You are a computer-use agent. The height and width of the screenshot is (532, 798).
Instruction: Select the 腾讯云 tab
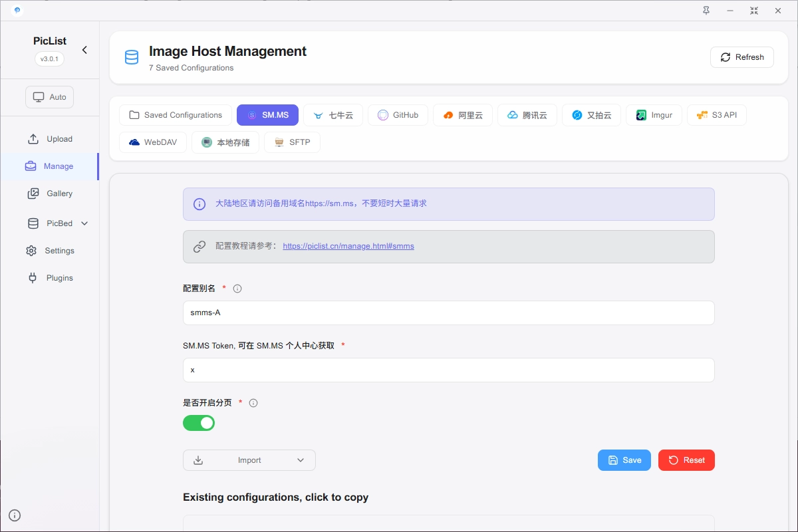tap(527, 115)
